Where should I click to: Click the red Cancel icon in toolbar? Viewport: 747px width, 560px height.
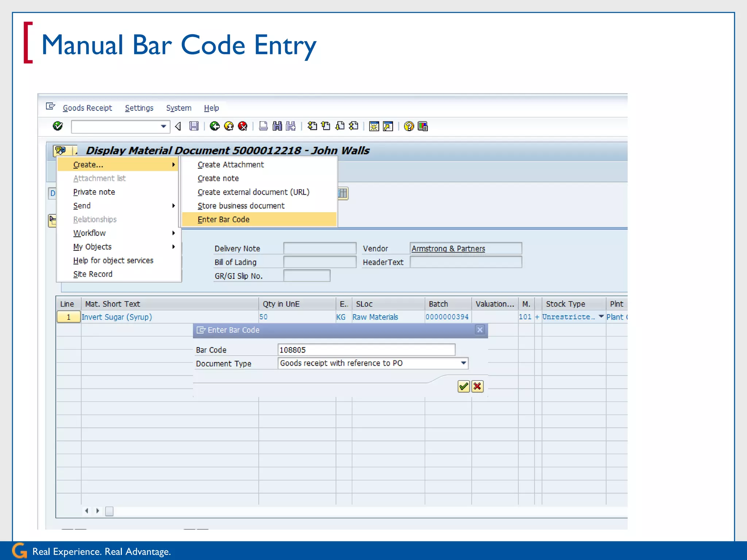click(x=243, y=126)
